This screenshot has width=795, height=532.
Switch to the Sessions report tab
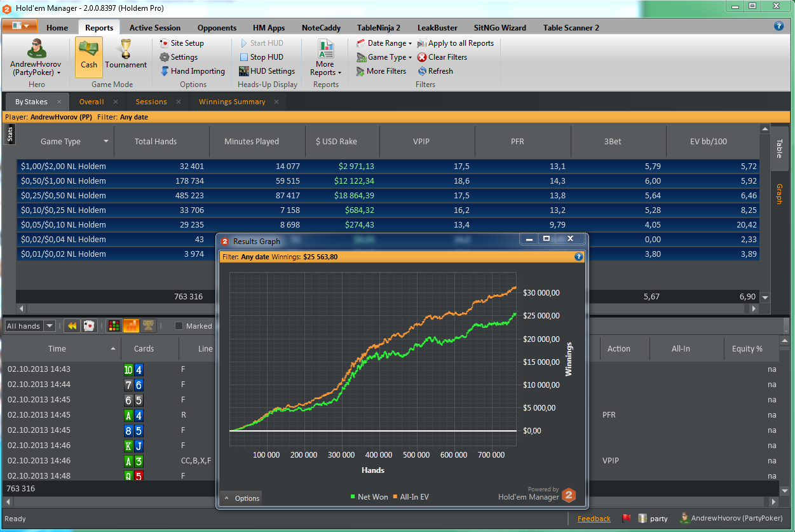pyautogui.click(x=151, y=102)
